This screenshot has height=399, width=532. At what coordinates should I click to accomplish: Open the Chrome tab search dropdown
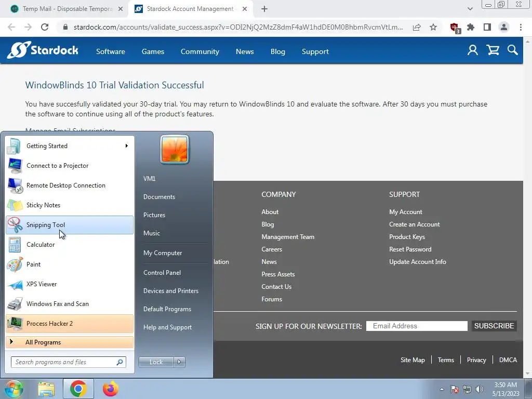point(470,9)
